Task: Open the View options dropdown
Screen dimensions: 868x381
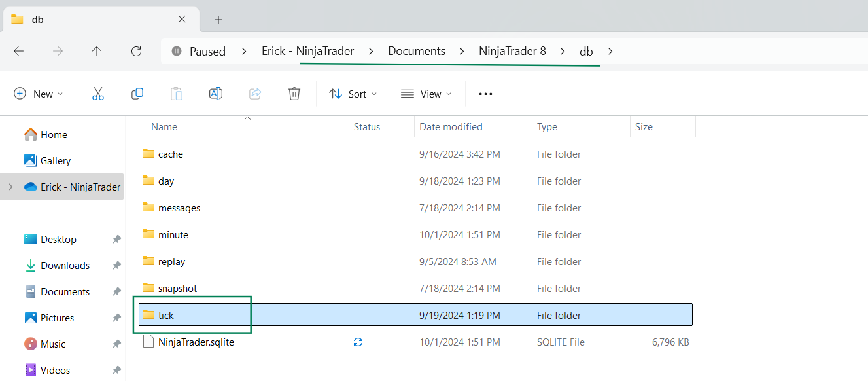Action: coord(426,94)
